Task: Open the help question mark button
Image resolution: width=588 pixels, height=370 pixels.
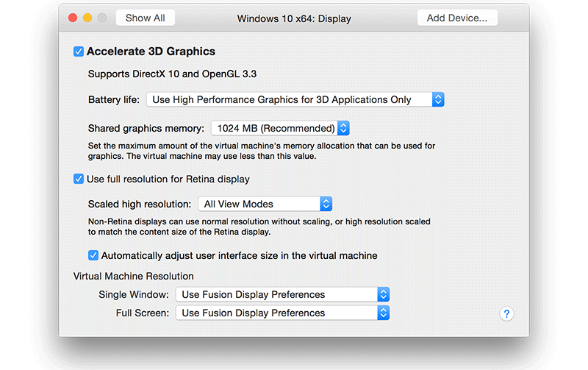Action: click(x=506, y=313)
